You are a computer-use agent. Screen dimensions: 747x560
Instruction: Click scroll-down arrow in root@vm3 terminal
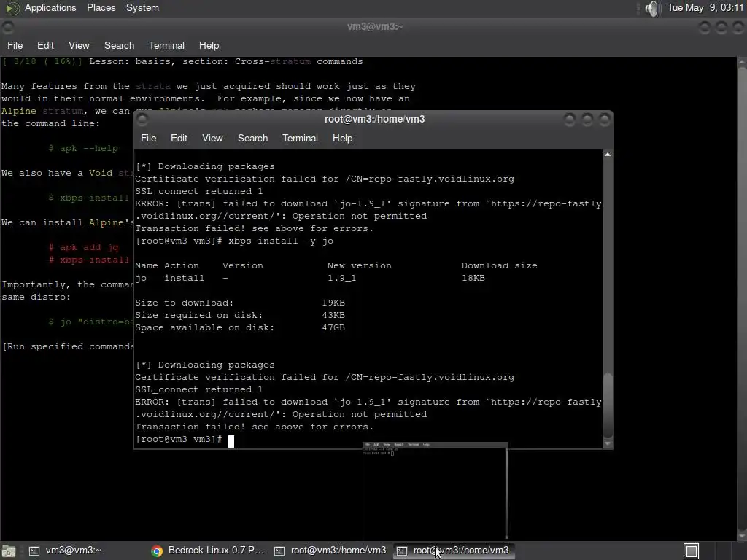pyautogui.click(x=608, y=444)
